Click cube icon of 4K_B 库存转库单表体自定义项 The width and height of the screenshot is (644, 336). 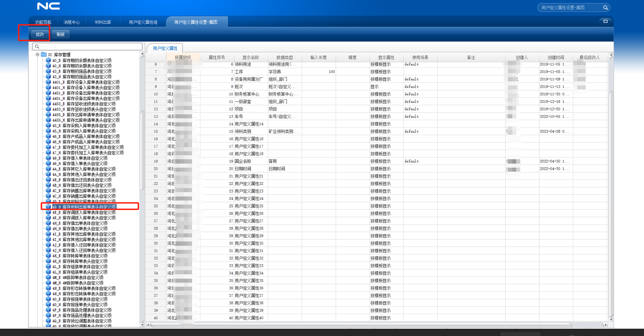tap(48, 256)
